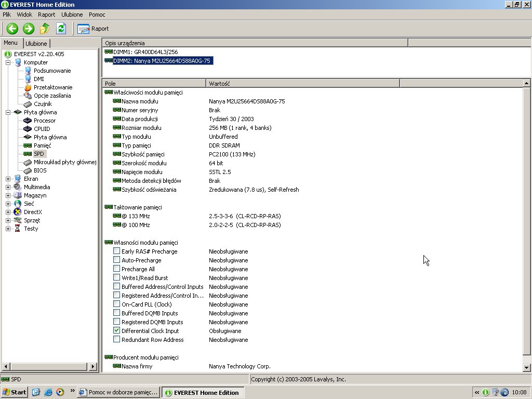Open Czujnik sensor page
532x399 pixels.
[43, 104]
